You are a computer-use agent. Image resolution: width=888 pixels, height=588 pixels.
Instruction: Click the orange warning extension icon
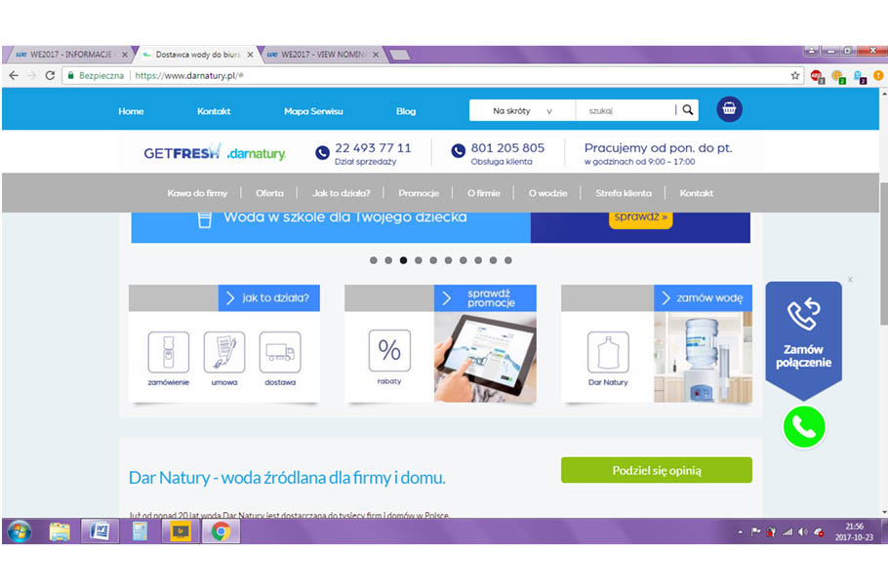click(878, 75)
